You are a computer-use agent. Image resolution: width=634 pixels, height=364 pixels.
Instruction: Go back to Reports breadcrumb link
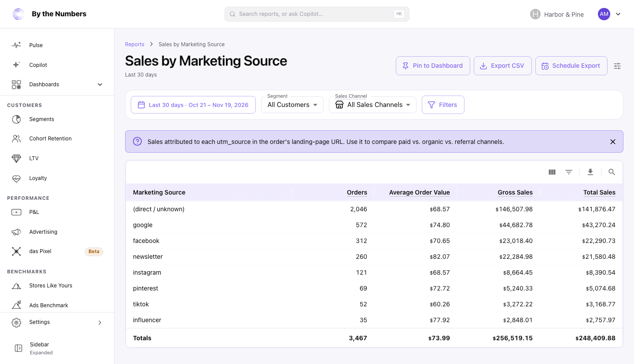[x=135, y=44]
